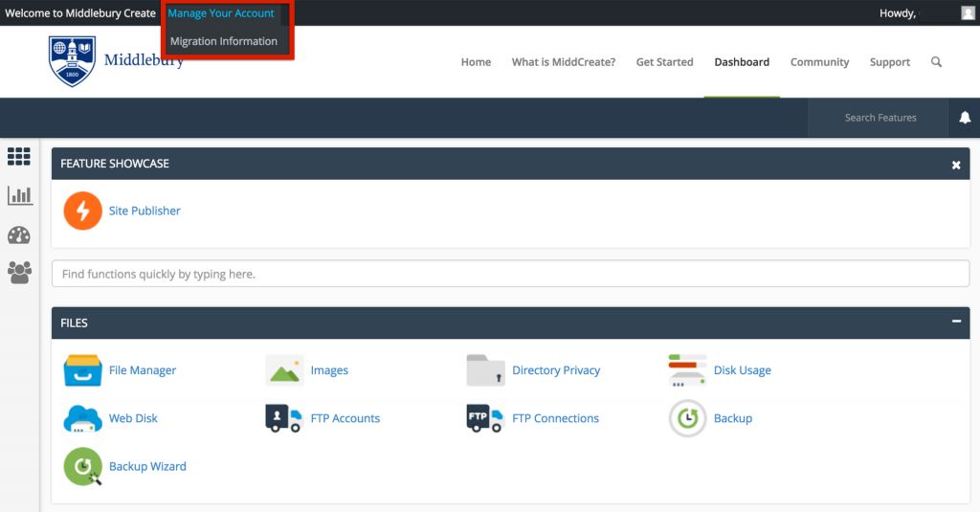The height and width of the screenshot is (512, 980).
Task: Open the Manage Your Account dropdown menu
Action: (x=221, y=13)
